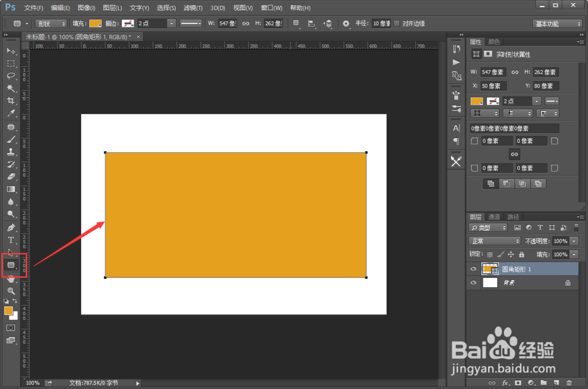Select the Crop tool
The image size is (588, 389).
(x=11, y=100)
